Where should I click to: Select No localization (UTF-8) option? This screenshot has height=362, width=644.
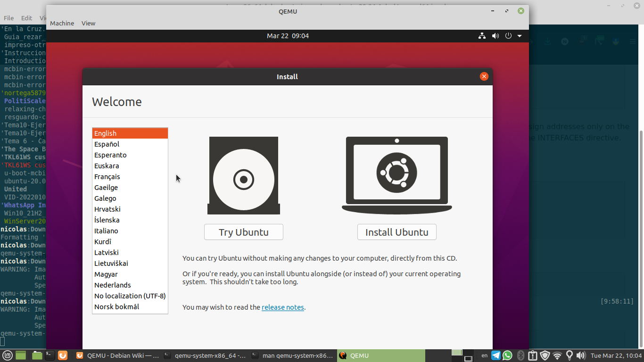pos(130,296)
